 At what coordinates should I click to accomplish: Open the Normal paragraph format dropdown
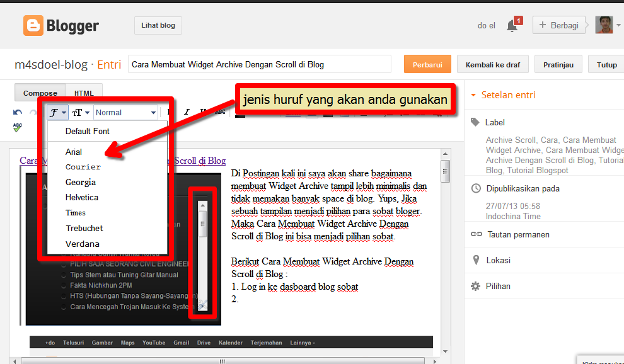tap(126, 113)
